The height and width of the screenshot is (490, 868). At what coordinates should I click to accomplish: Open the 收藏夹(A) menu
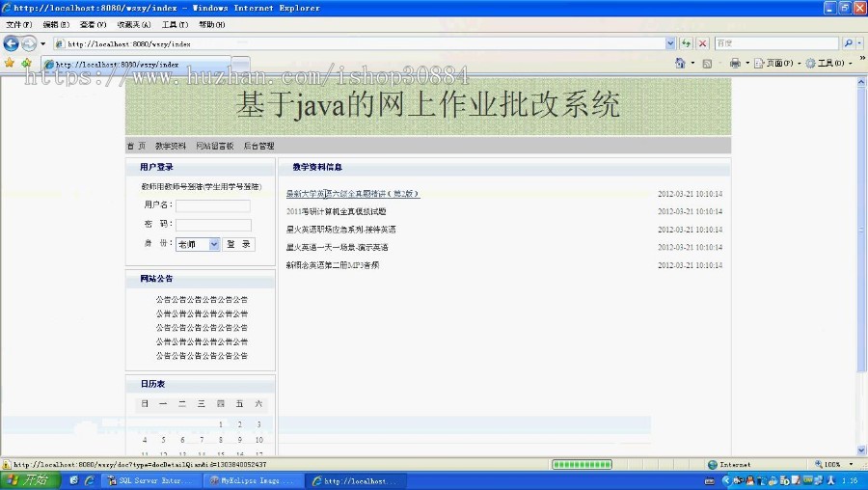point(133,24)
